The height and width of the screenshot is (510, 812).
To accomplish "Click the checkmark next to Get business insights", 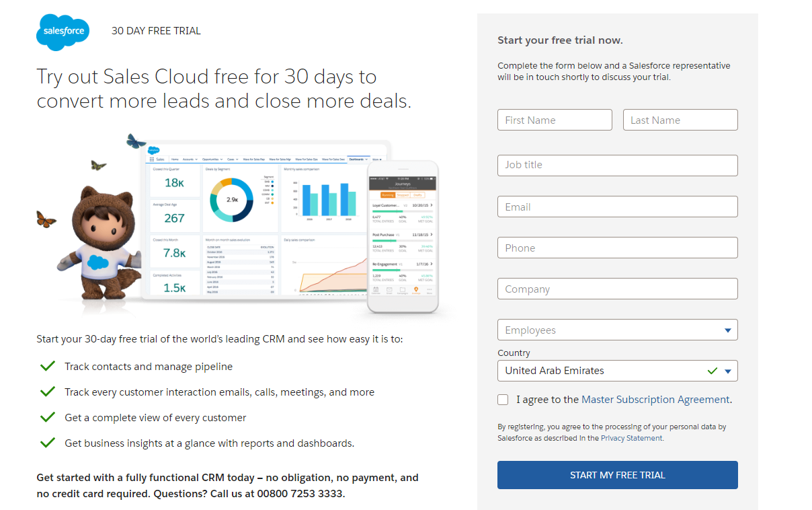I will coord(47,443).
